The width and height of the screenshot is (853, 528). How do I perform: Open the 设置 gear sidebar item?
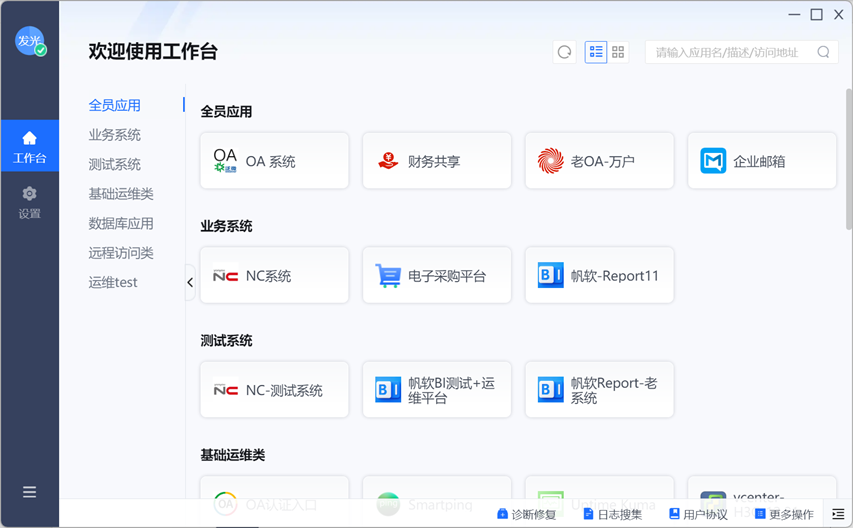(x=29, y=202)
